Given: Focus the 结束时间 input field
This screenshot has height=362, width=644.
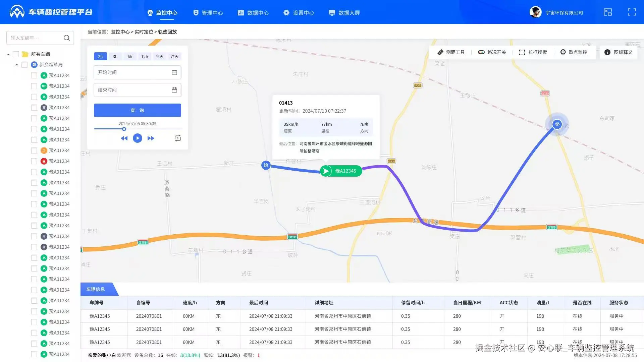Looking at the screenshot, I should tap(138, 90).
